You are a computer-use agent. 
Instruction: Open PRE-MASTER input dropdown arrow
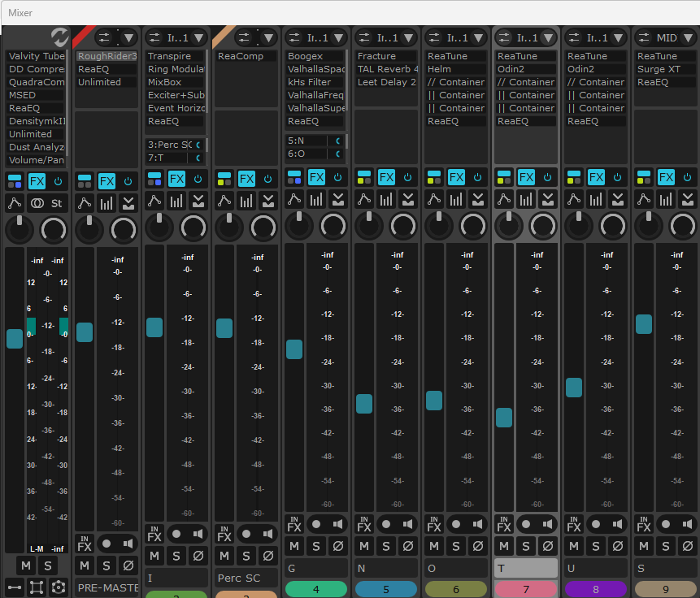pos(128,38)
